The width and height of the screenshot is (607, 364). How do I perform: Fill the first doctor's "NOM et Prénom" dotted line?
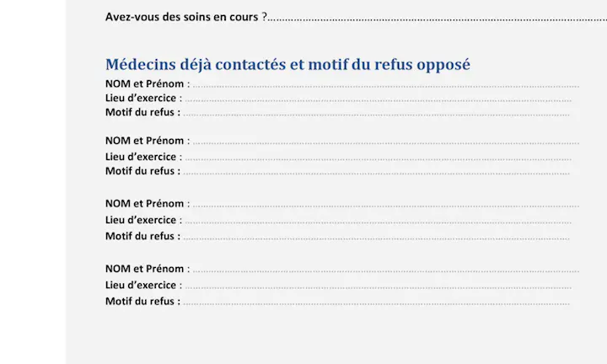point(385,85)
